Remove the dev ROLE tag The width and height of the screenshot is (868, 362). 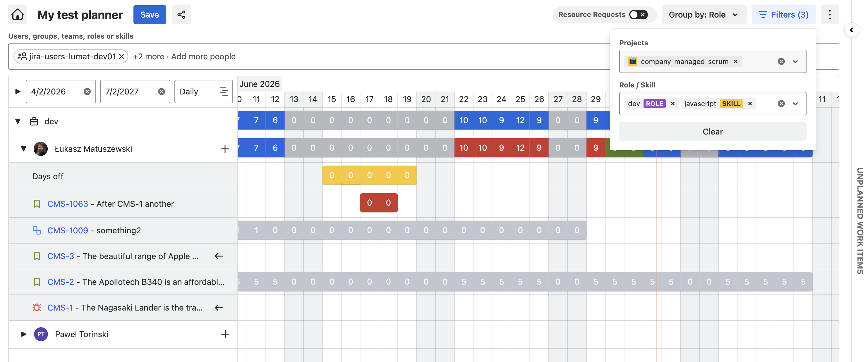[673, 104]
